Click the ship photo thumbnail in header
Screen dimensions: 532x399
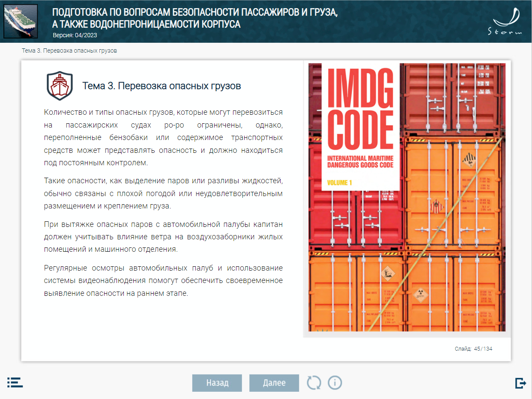(x=21, y=21)
